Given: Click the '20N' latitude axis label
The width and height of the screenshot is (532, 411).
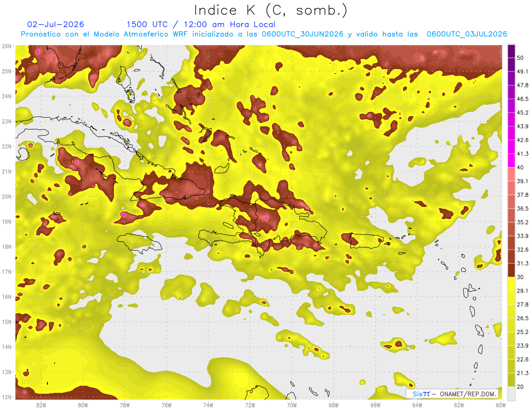Looking at the screenshot, I should 7,196.
